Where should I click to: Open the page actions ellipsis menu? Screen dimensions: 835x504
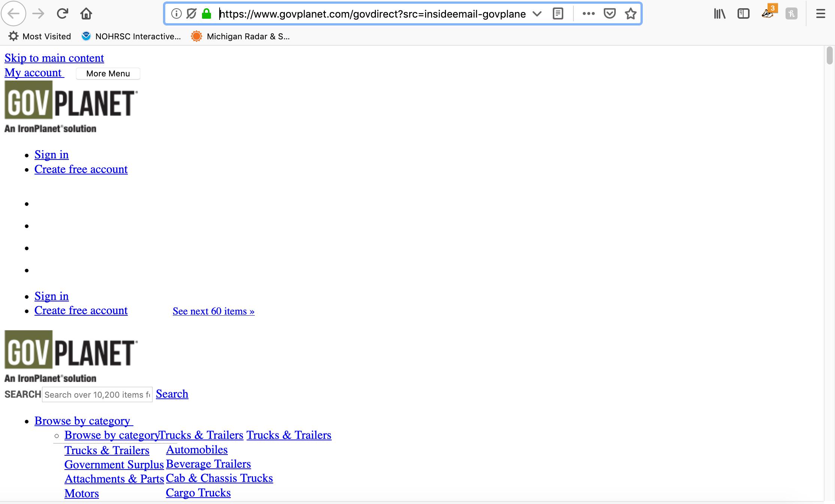[x=588, y=13]
